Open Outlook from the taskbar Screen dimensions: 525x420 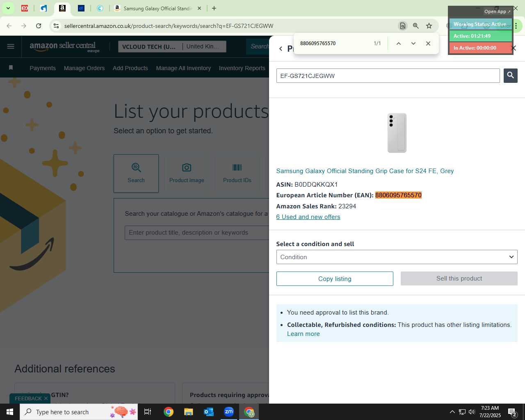point(209,412)
